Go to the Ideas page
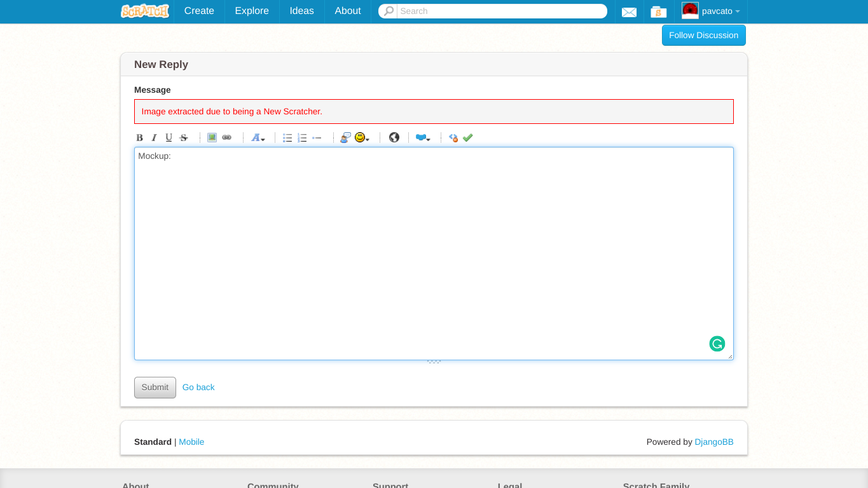Image resolution: width=868 pixels, height=488 pixels. click(301, 11)
